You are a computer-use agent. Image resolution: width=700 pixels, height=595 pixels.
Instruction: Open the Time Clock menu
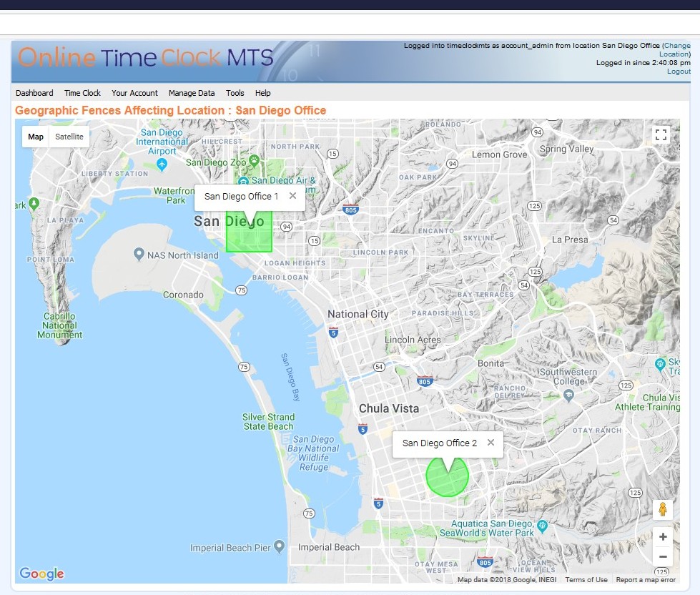click(82, 93)
